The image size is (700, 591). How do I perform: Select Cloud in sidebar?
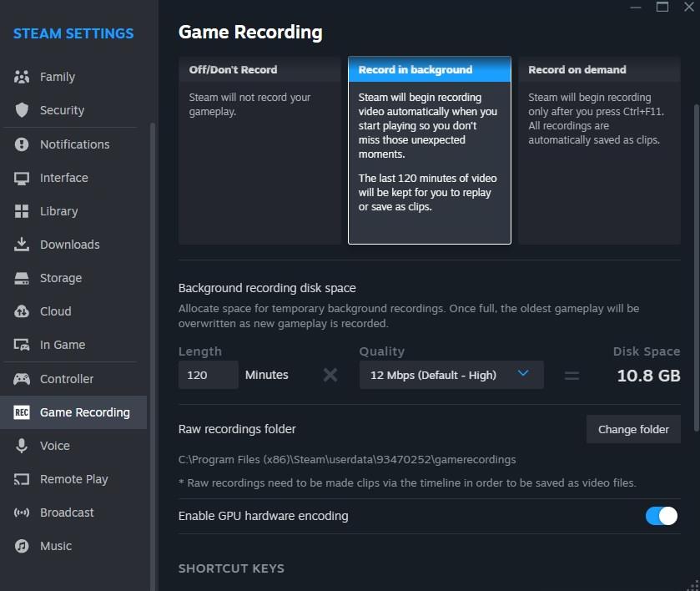pos(55,311)
